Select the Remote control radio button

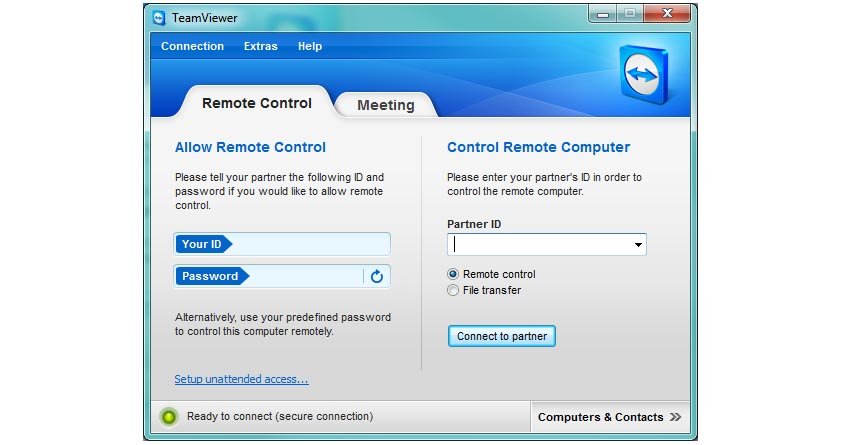[x=453, y=274]
